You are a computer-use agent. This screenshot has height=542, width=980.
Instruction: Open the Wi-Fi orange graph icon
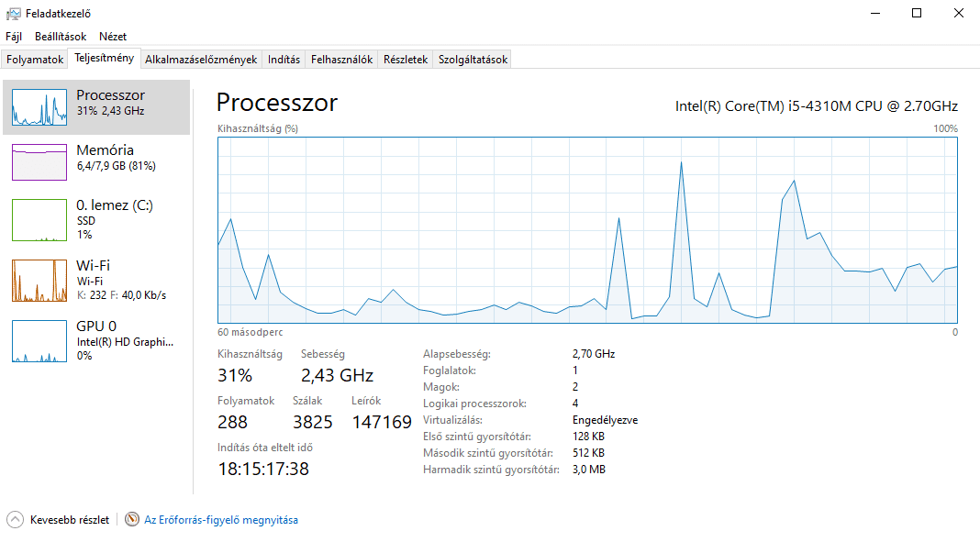point(39,281)
